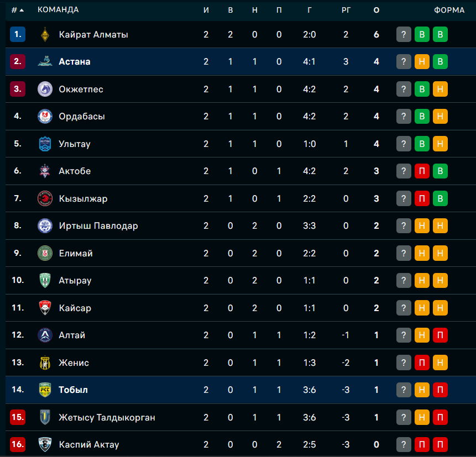Open the Жетысу Талдыкорган team page

107,417
